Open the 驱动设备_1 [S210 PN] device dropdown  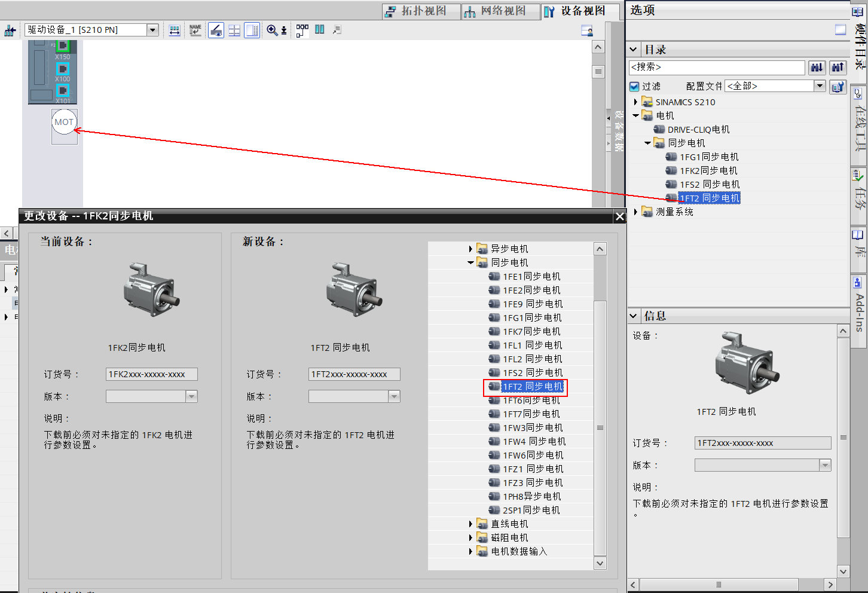[152, 29]
